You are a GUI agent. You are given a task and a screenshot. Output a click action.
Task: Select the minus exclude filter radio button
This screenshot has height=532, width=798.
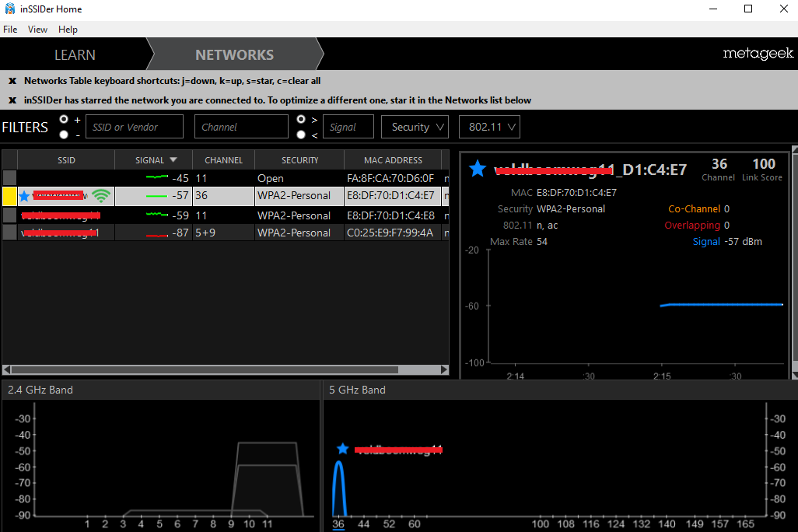coord(64,135)
